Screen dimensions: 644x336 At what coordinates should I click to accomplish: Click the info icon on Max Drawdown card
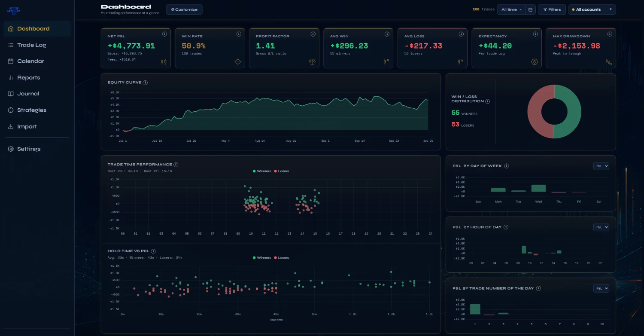[610, 34]
